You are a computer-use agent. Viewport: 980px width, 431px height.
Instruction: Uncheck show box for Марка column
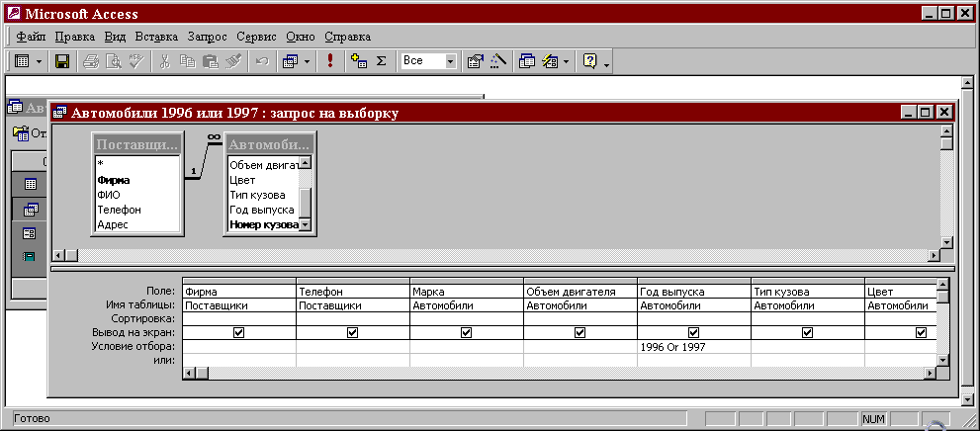[466, 333]
